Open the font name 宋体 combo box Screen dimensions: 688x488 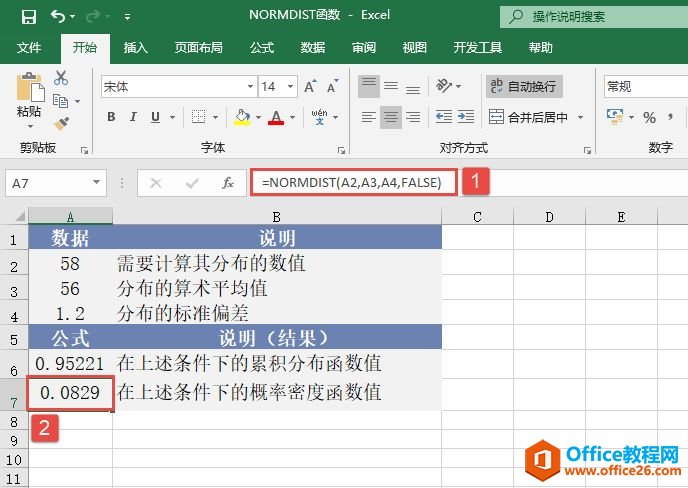(178, 86)
